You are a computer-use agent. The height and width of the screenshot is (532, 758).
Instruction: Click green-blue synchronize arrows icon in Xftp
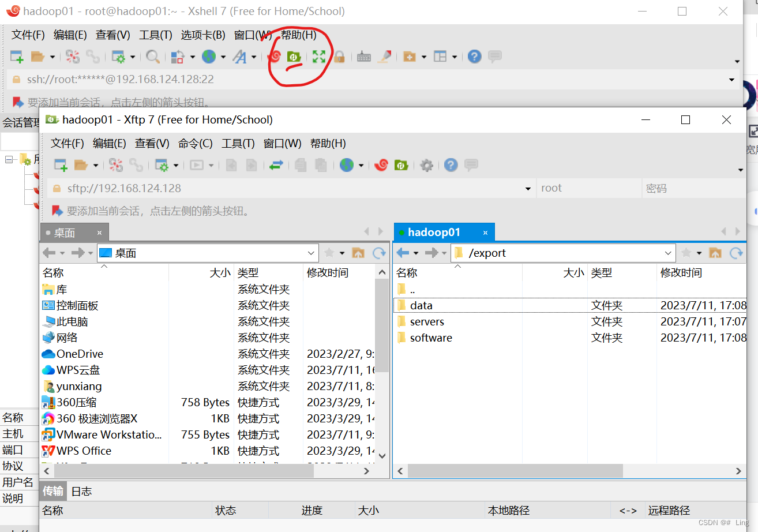click(276, 166)
